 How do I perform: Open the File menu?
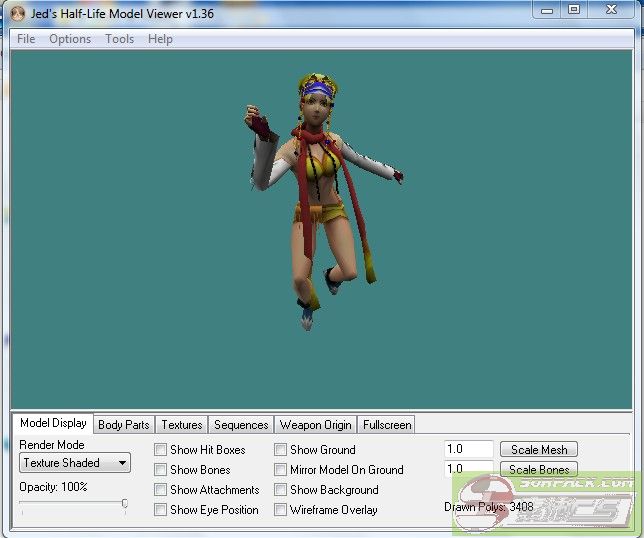click(x=26, y=39)
